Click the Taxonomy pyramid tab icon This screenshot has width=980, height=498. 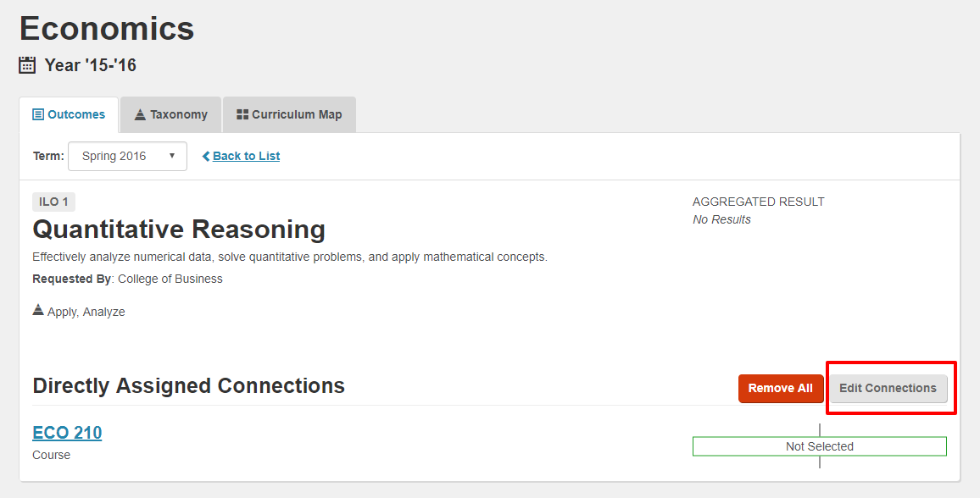pyautogui.click(x=140, y=115)
